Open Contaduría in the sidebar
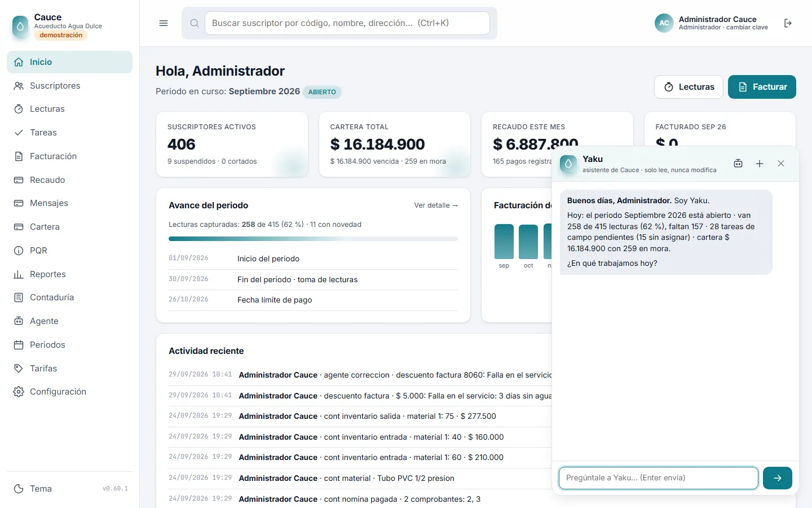The image size is (812, 508). [69, 297]
